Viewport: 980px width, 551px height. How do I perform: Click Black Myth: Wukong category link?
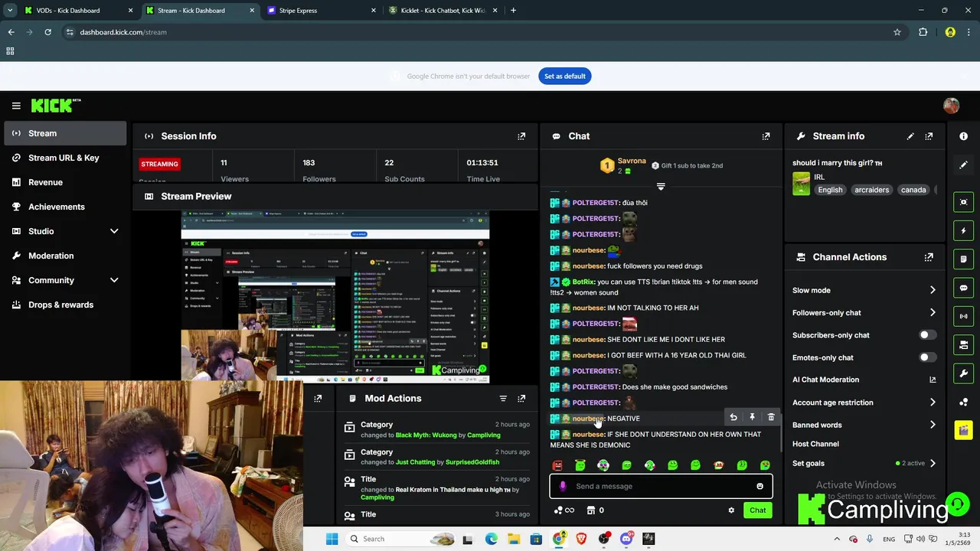pyautogui.click(x=426, y=435)
